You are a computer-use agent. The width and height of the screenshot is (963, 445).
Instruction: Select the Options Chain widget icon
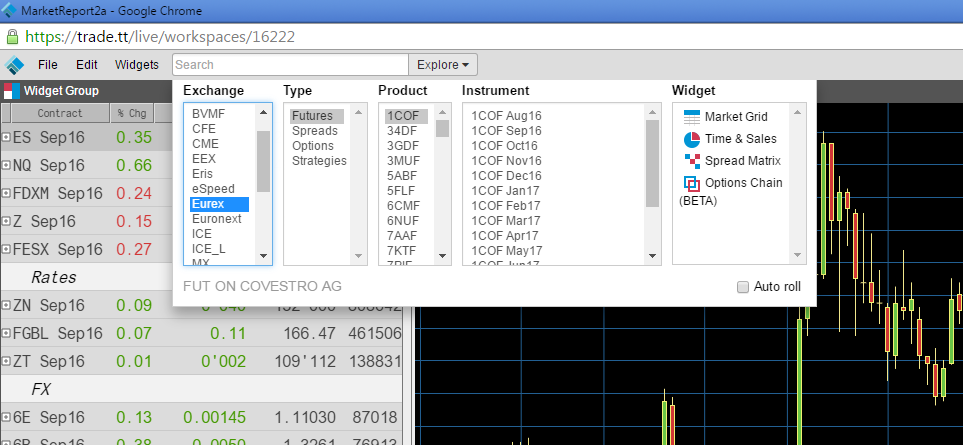point(692,184)
